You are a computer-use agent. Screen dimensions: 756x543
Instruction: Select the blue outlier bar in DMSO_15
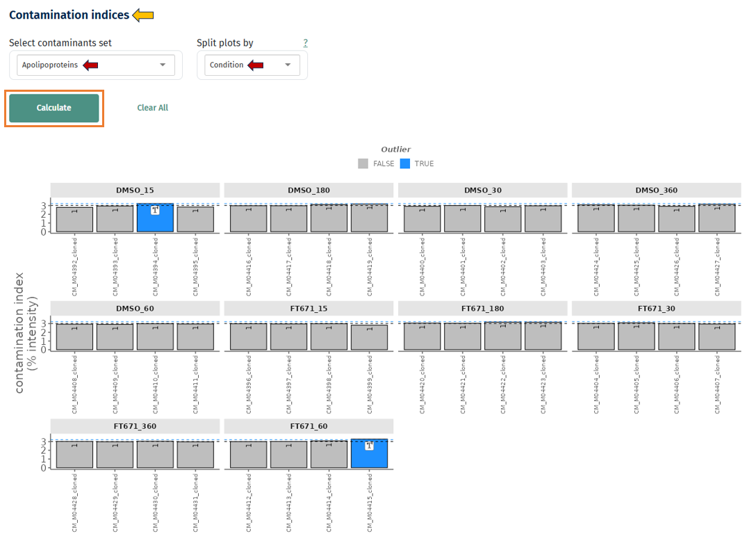pyautogui.click(x=155, y=218)
